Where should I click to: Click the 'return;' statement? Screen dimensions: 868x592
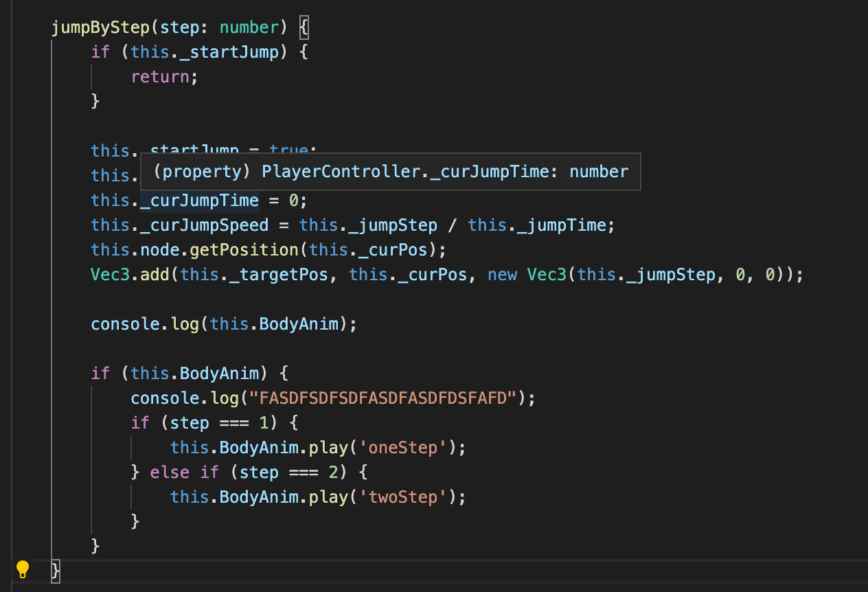click(x=165, y=77)
